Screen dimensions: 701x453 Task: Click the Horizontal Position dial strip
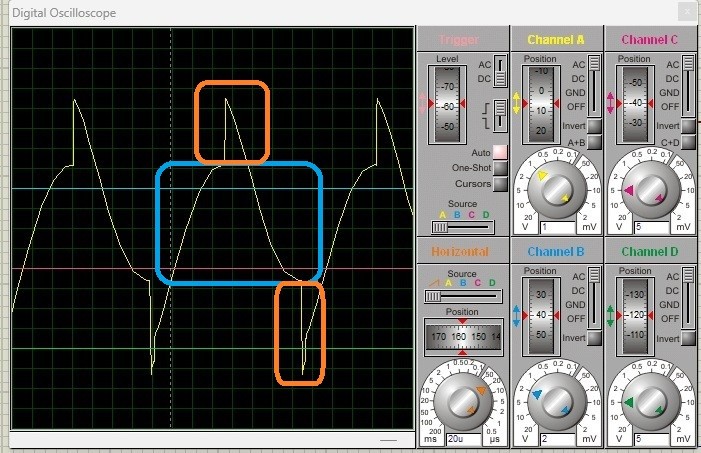point(463,336)
